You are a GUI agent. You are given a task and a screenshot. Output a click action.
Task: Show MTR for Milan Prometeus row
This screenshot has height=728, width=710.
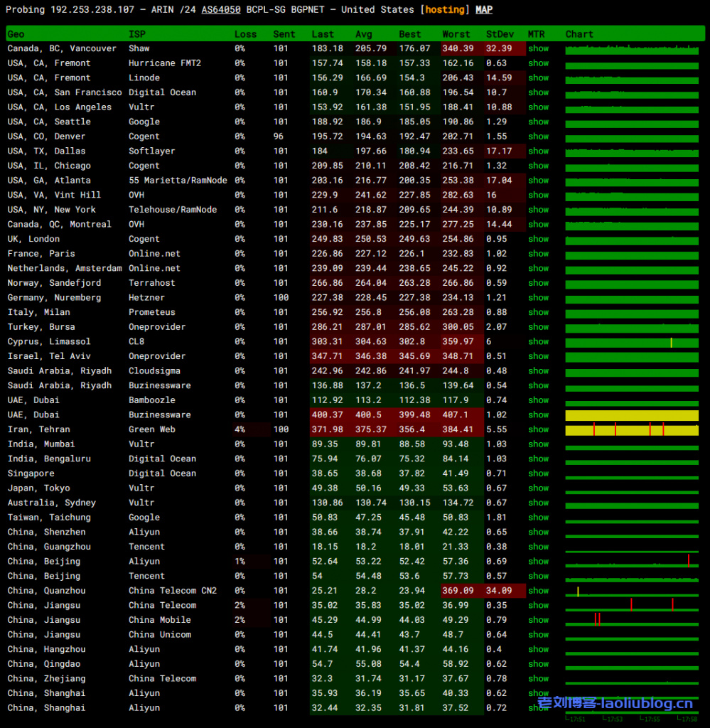coord(538,312)
